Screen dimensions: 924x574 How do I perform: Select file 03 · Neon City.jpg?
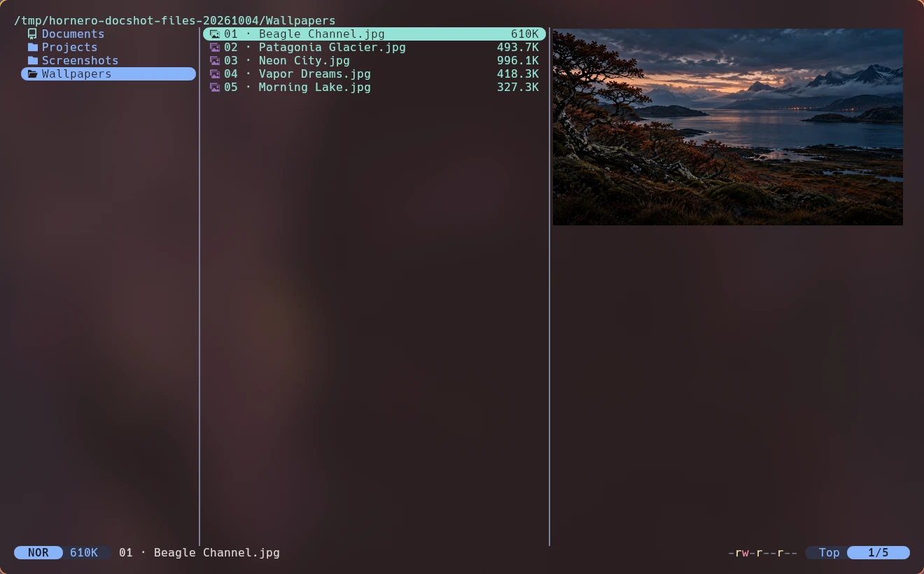(x=374, y=60)
